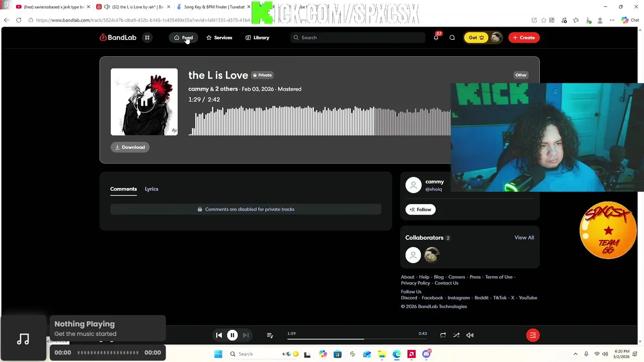The image size is (644, 362).
Task: Click the red floating menu button
Action: click(533, 335)
